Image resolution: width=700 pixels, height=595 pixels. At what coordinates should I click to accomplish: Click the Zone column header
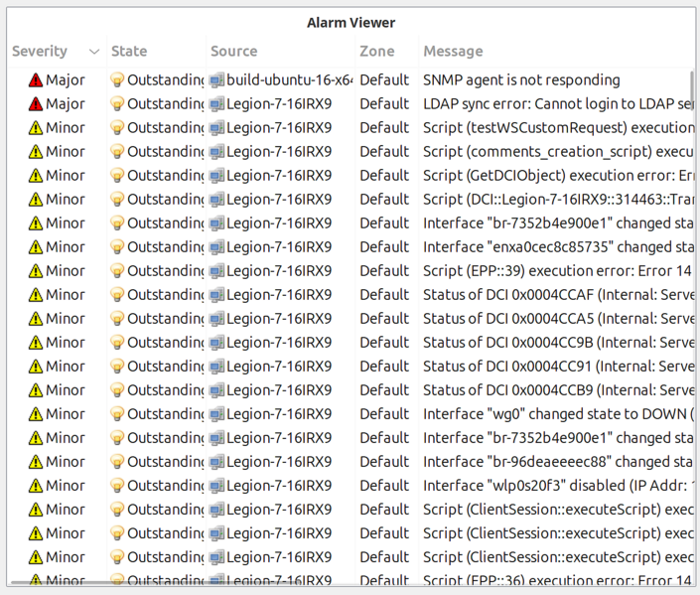pos(376,52)
